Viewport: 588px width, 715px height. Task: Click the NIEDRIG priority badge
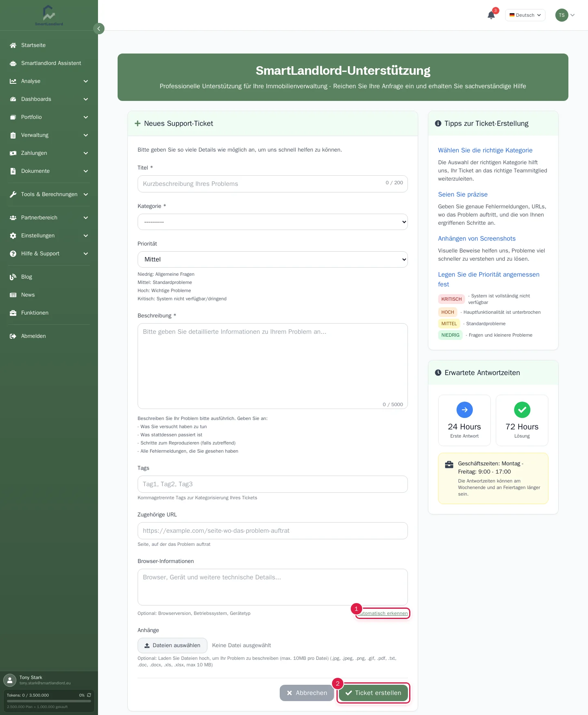450,335
